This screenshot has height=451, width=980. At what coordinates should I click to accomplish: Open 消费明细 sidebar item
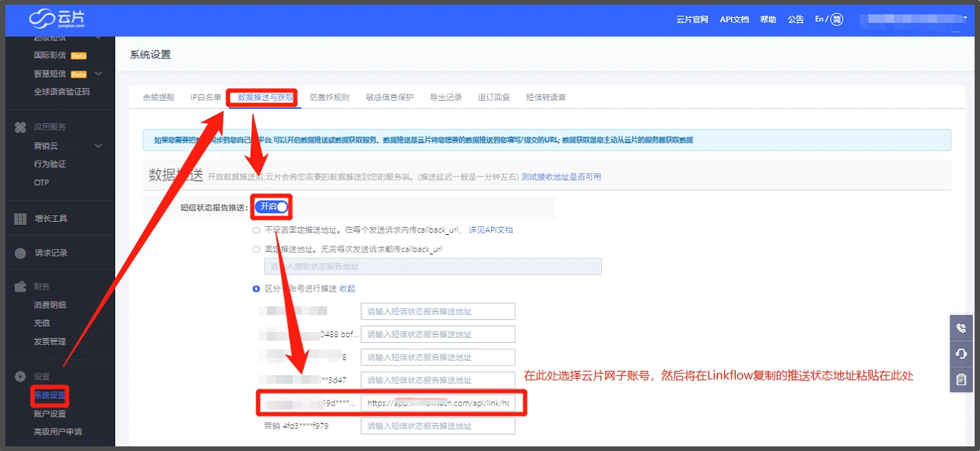(50, 305)
